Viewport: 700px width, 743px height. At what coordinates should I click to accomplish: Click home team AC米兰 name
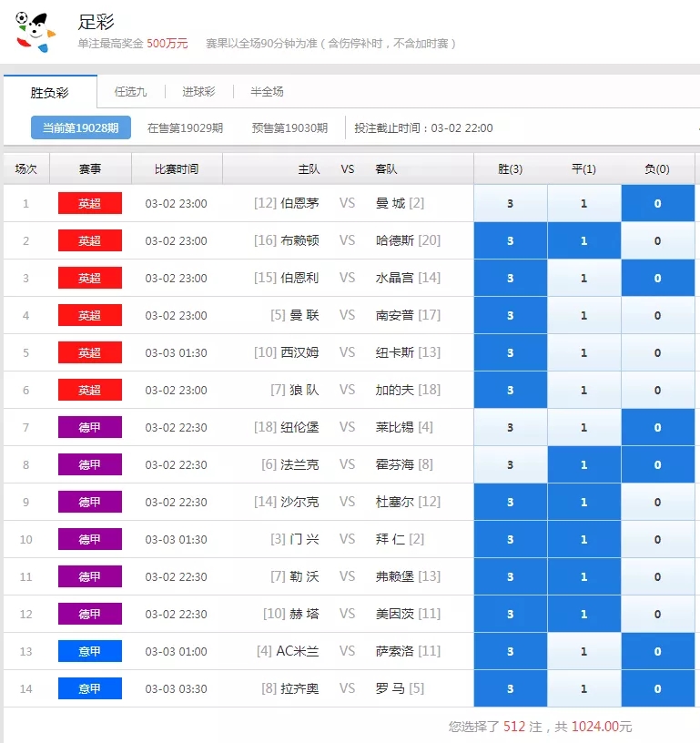click(x=298, y=652)
